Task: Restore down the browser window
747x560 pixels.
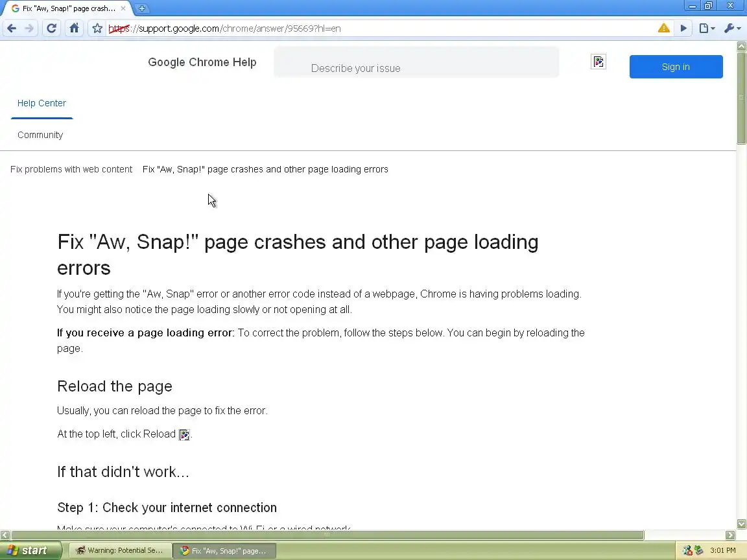Action: pos(708,6)
